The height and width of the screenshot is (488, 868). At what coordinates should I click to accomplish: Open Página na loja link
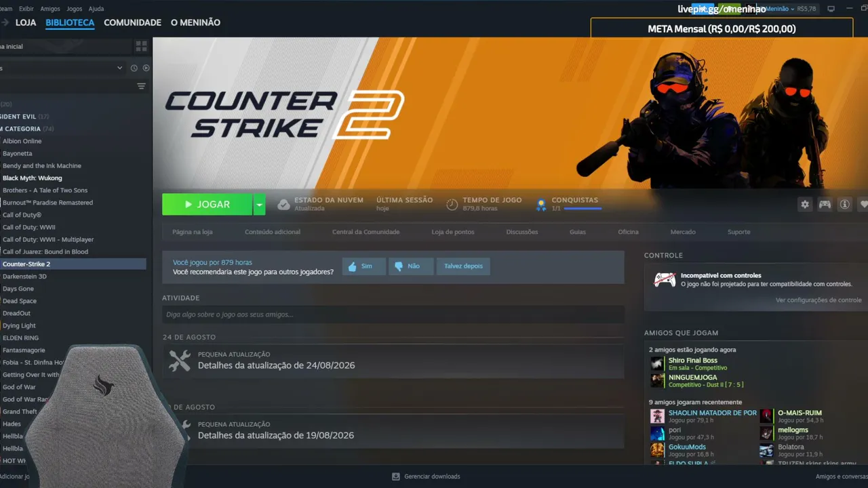(x=193, y=232)
